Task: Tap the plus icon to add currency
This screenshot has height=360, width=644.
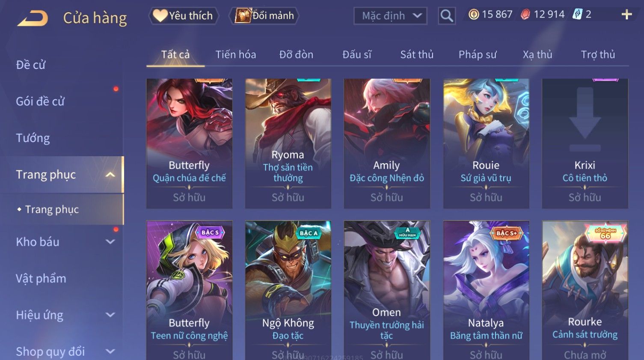Action: 627,15
